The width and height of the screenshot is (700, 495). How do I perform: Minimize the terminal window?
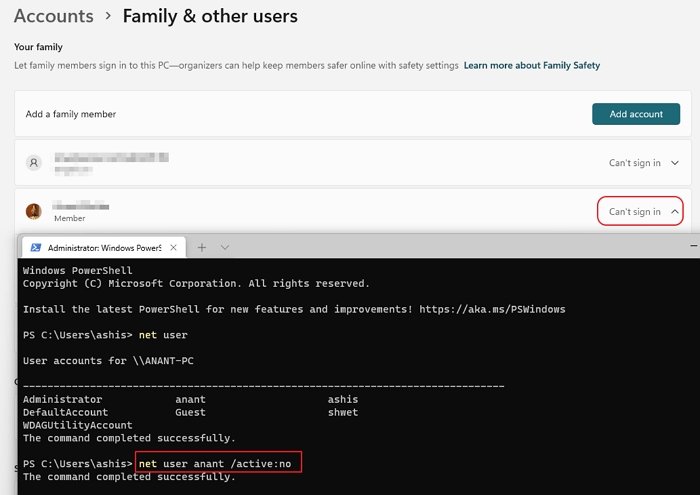694,246
